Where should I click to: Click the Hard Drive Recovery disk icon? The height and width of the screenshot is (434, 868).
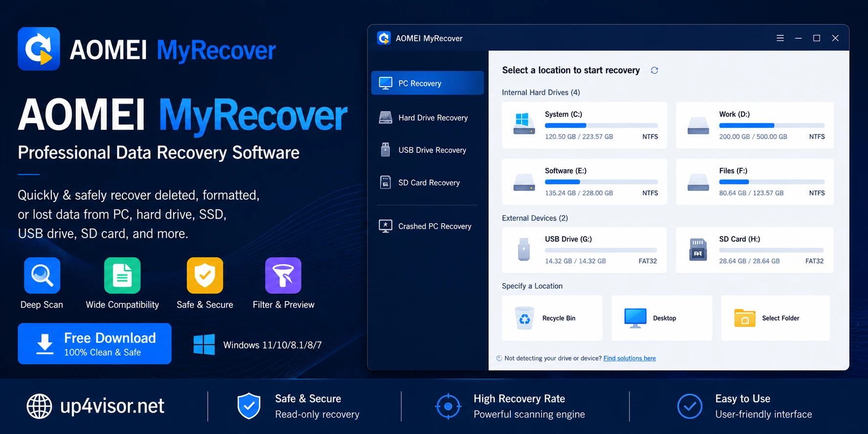(x=386, y=117)
